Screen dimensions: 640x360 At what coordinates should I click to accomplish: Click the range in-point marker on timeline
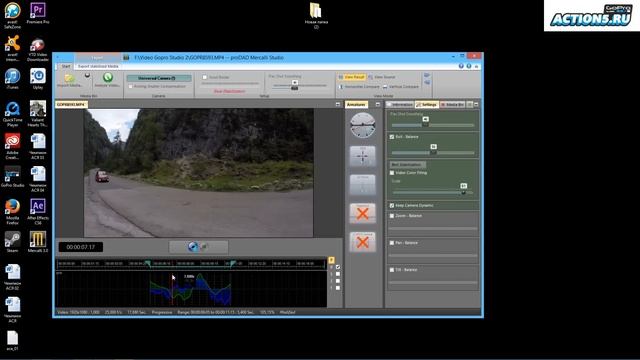[148, 264]
